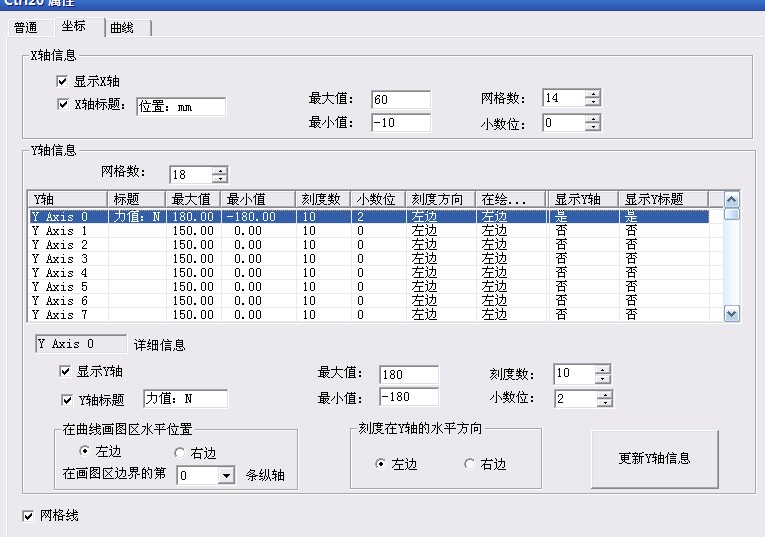Screen dimensions: 765x537
Task: Open the 曲线 tab
Action: [122, 28]
